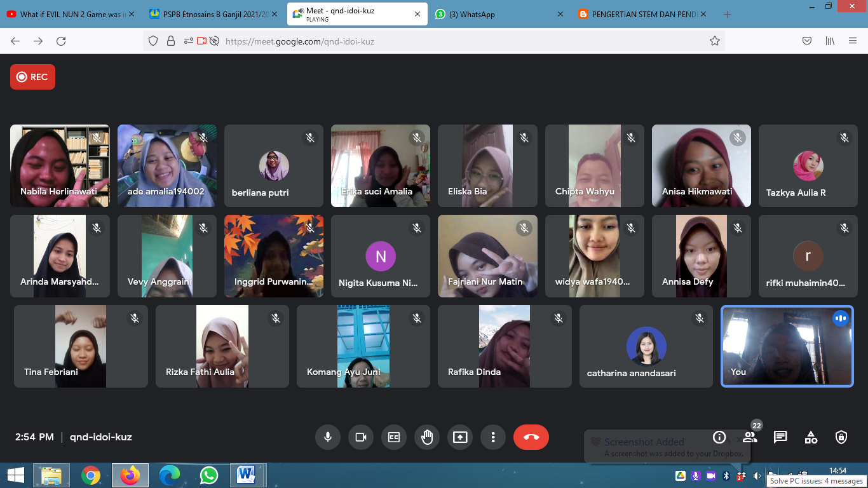Image resolution: width=868 pixels, height=488 pixels.
Task: Turn off the camera in Meet
Action: [361, 437]
